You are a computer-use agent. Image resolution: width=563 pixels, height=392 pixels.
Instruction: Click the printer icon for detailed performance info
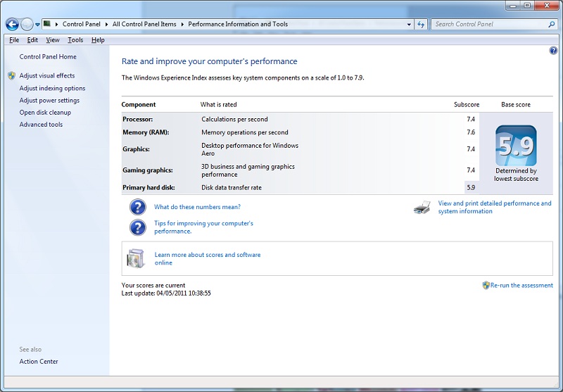[422, 207]
